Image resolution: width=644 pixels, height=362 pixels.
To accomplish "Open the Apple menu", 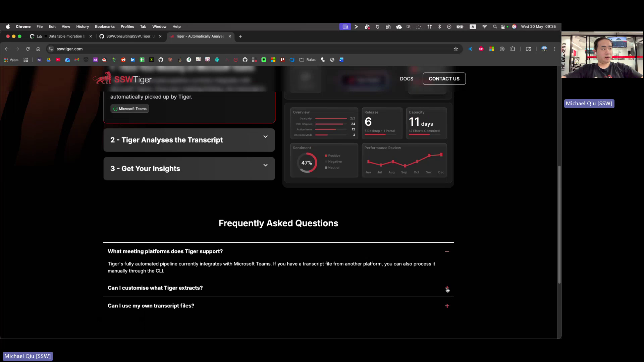I will pos(8,26).
